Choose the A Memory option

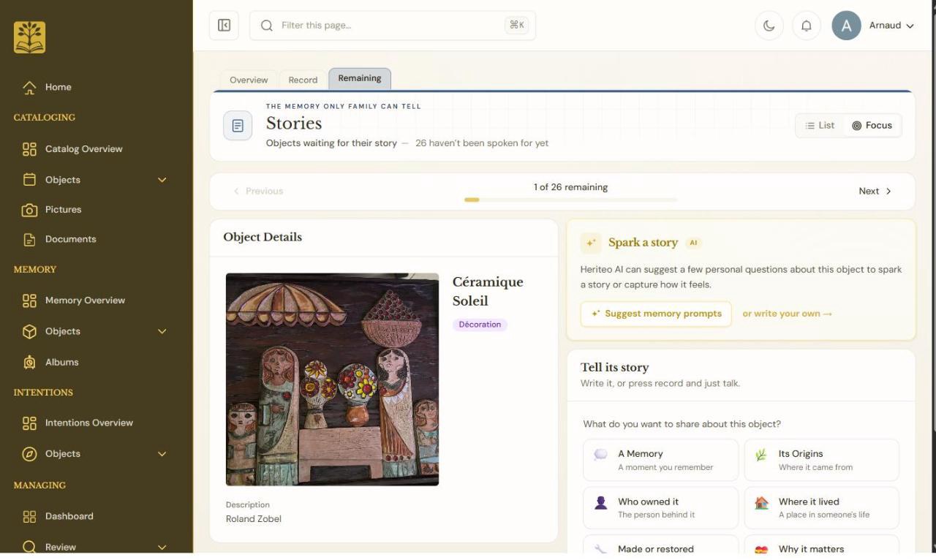(660, 461)
